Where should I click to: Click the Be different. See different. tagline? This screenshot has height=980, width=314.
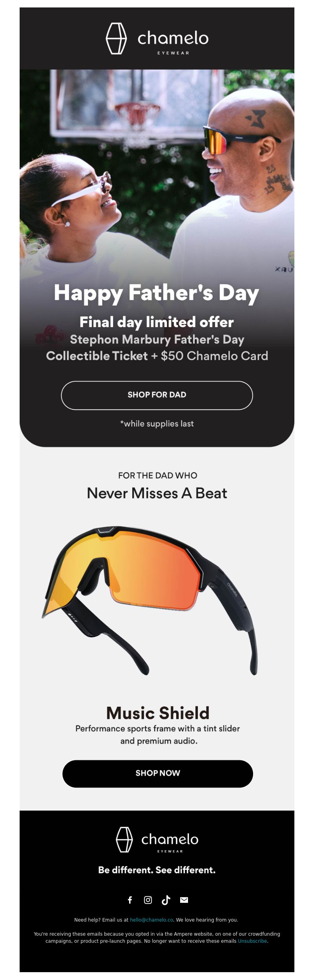click(157, 870)
